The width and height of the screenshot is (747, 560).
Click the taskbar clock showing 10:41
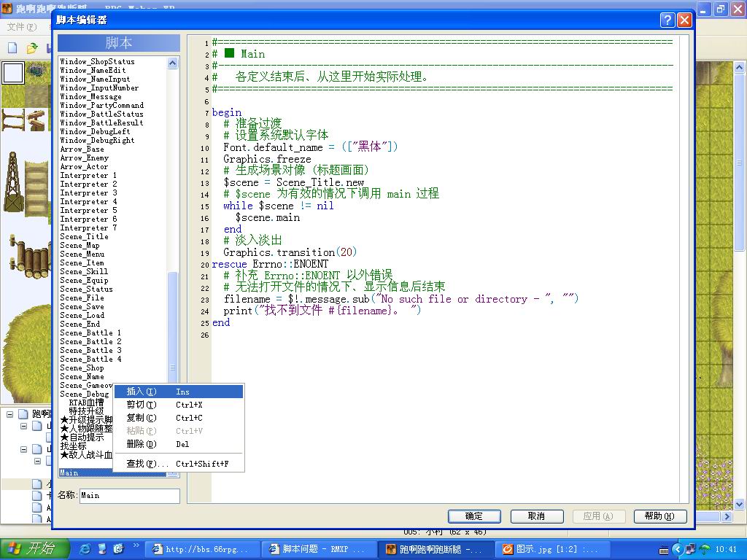click(726, 550)
